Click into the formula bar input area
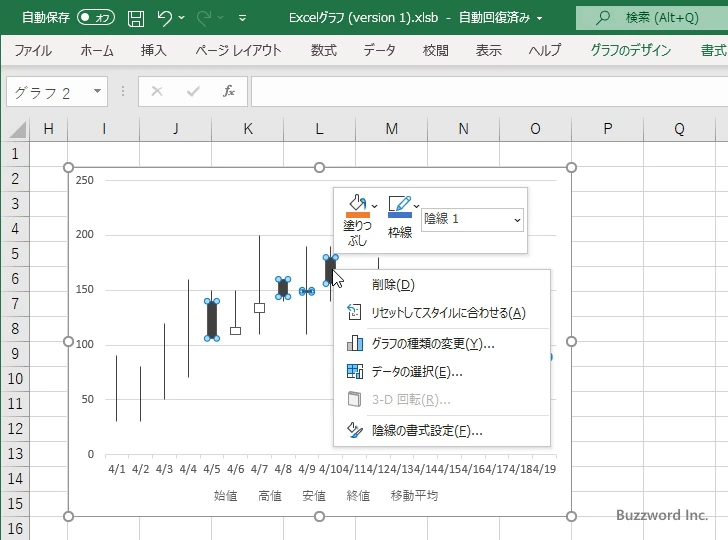Image resolution: width=728 pixels, height=540 pixels. pyautogui.click(x=489, y=92)
